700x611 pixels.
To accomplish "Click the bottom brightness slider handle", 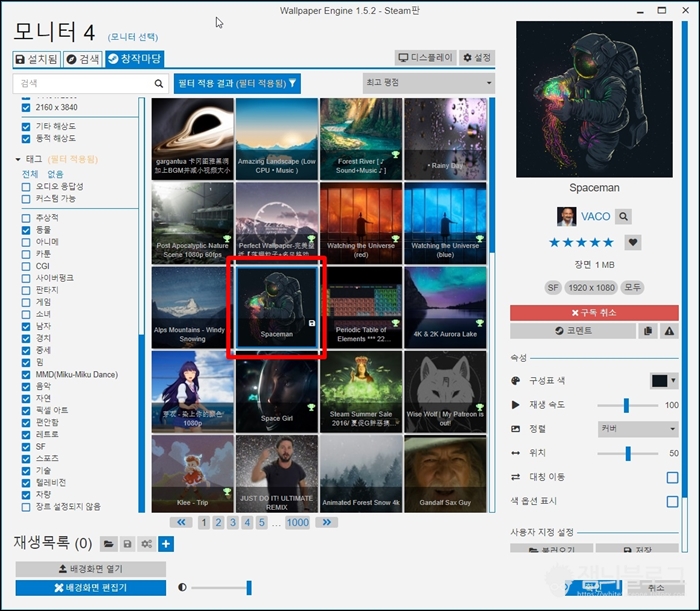I will tap(249, 588).
